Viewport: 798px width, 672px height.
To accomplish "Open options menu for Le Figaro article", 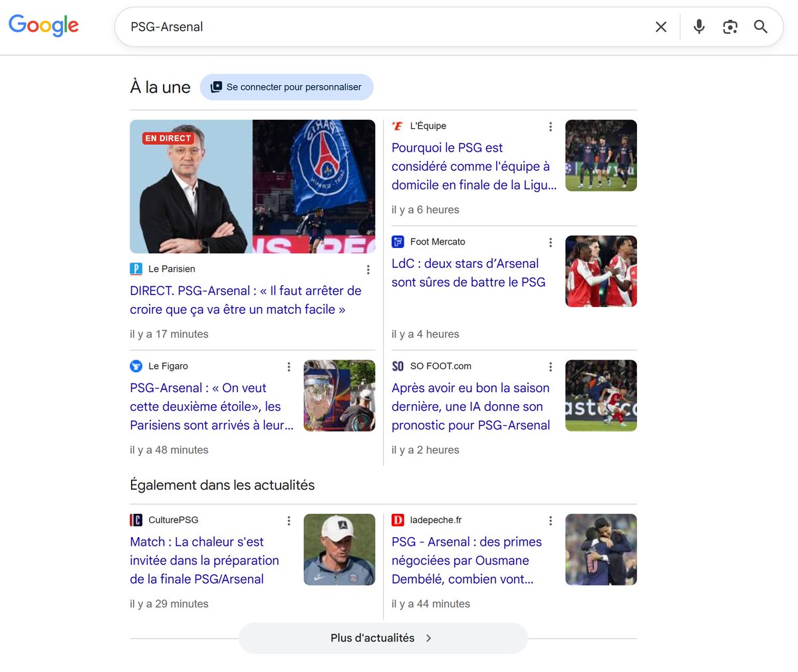I will pyautogui.click(x=289, y=367).
